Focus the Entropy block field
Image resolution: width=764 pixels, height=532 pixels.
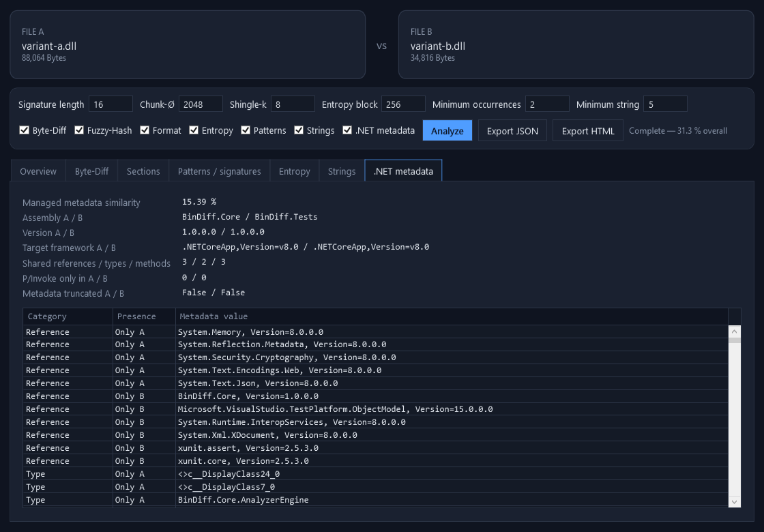403,104
